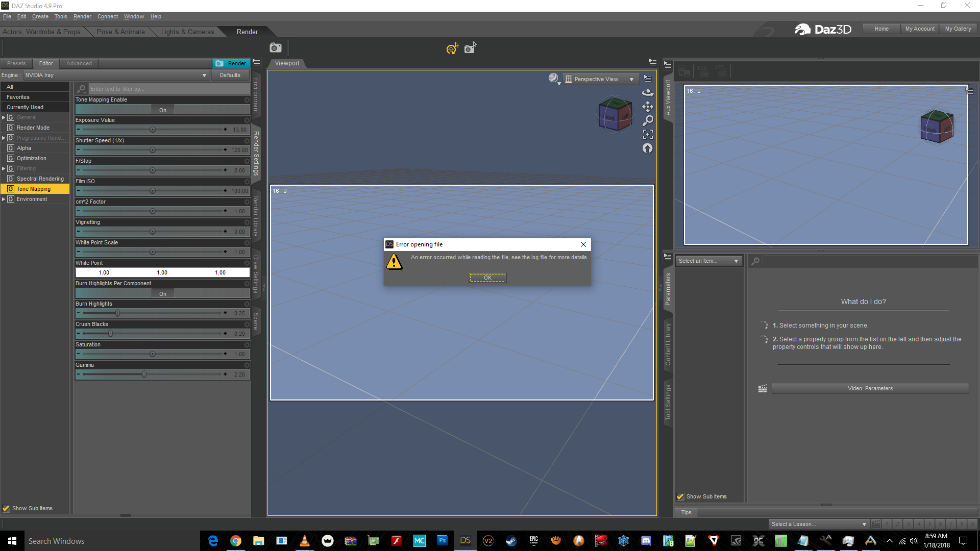
Task: Click the orbit camera tool in viewport
Action: click(647, 92)
